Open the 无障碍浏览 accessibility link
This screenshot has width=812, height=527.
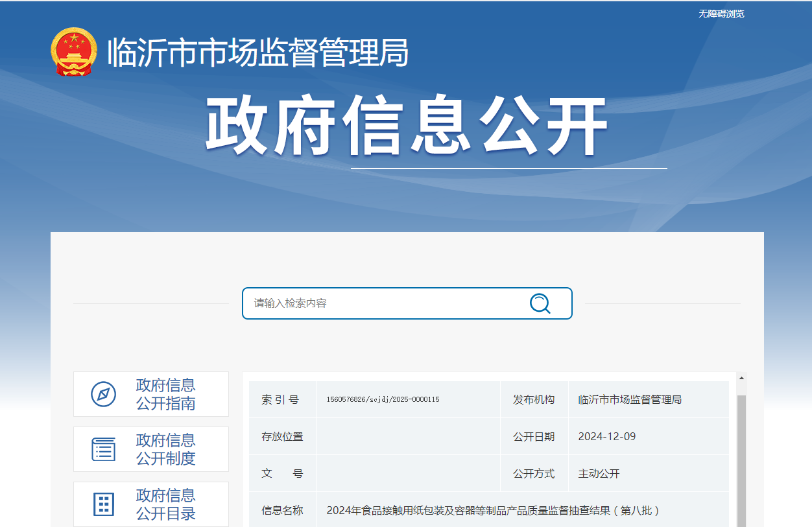(x=721, y=14)
